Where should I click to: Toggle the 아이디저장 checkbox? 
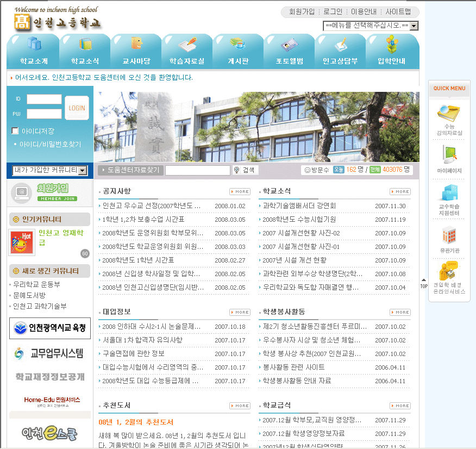[x=15, y=131]
